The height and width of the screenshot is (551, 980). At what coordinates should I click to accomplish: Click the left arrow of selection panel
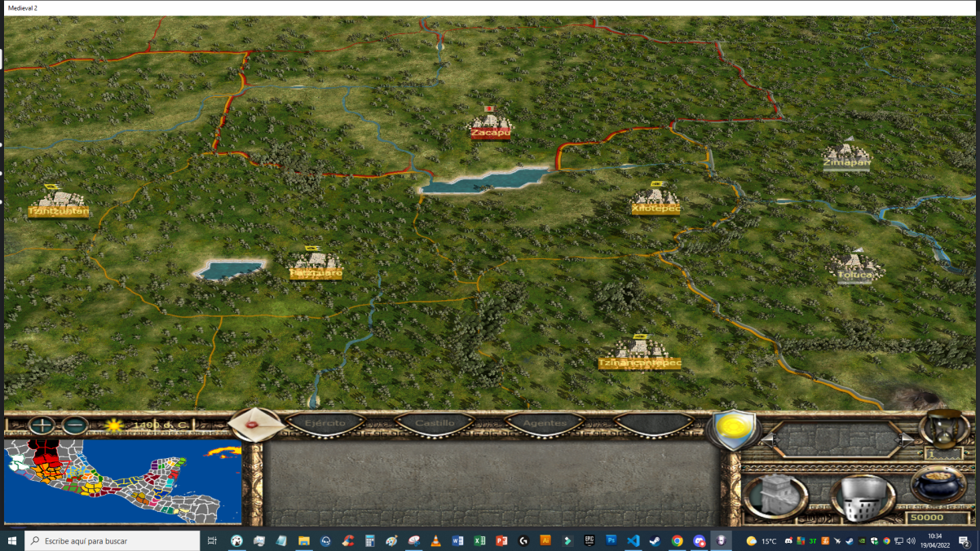coord(769,439)
